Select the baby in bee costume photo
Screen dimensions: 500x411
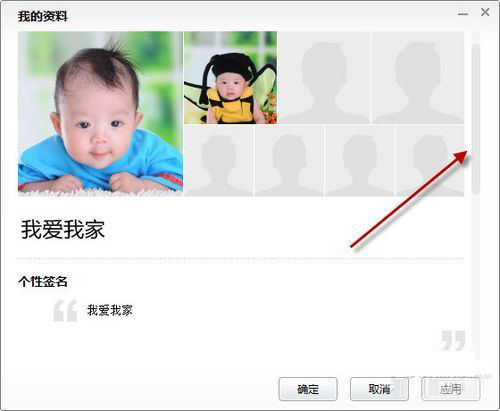230,78
